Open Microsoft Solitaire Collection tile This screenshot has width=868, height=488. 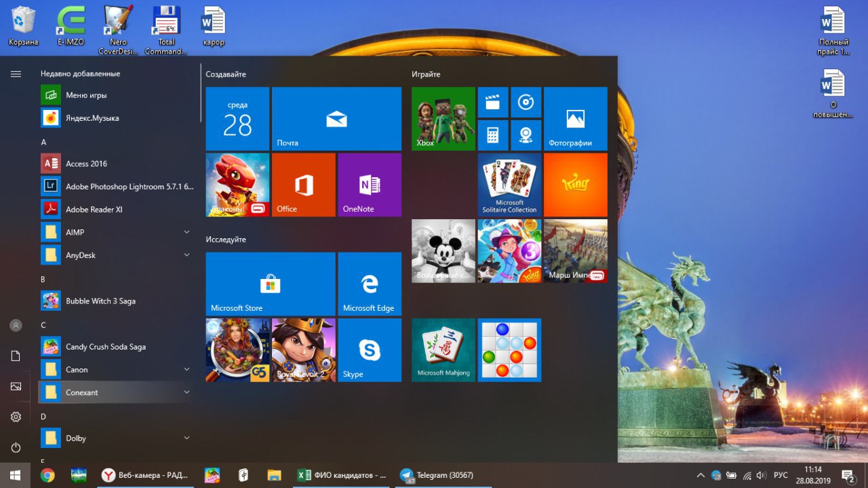point(509,185)
